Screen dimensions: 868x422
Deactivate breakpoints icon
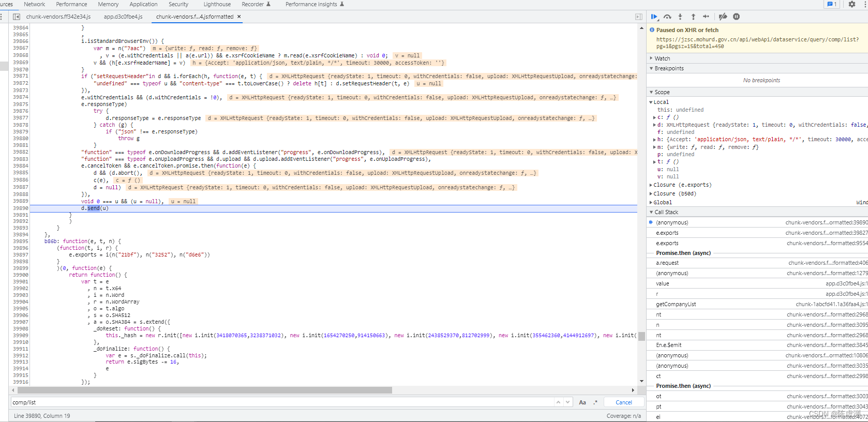coord(723,17)
